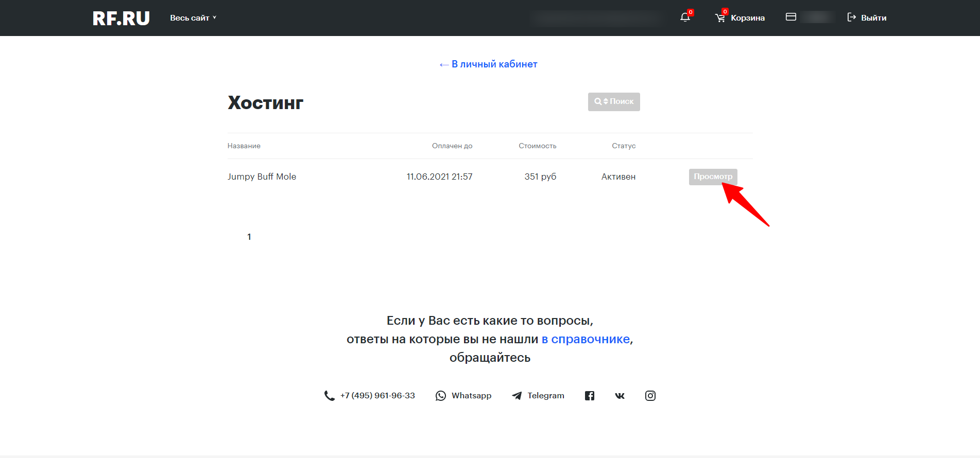
Task: Open the Instagram icon
Action: click(x=650, y=396)
